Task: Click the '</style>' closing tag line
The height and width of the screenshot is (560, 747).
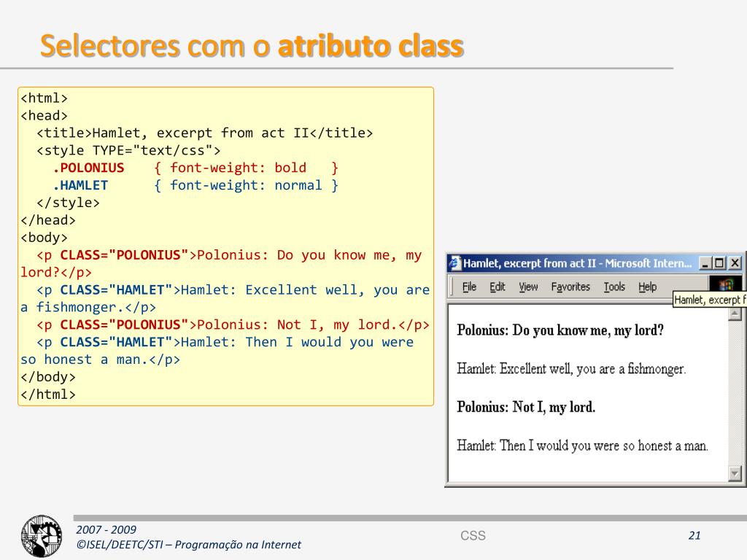Action: [68, 203]
